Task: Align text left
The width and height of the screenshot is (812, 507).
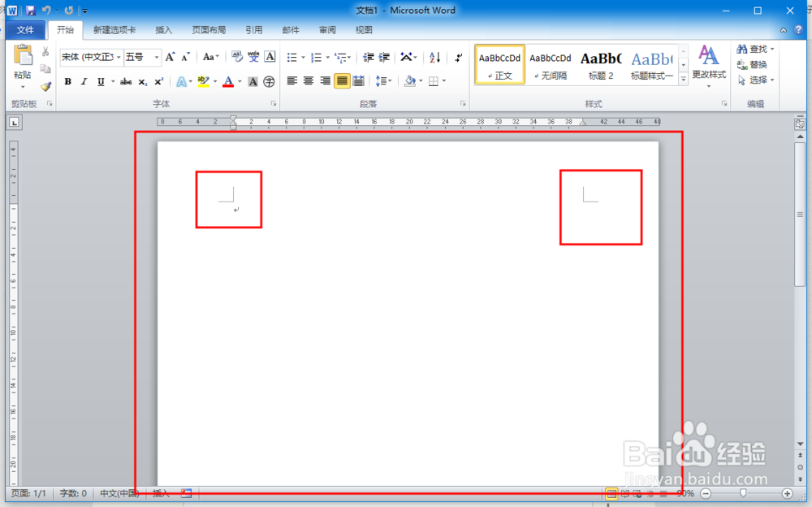Action: click(292, 81)
